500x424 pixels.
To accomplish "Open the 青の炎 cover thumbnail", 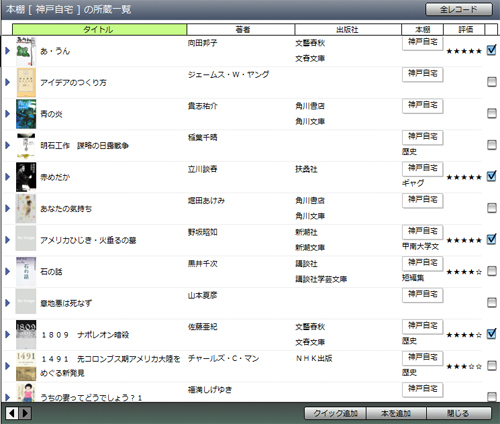I will pos(26,114).
